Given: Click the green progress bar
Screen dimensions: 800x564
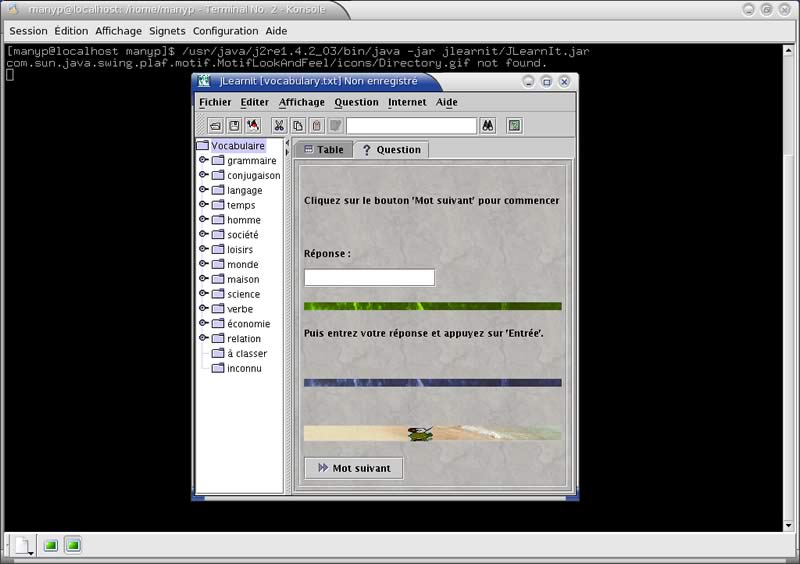Looking at the screenshot, I should [x=433, y=306].
